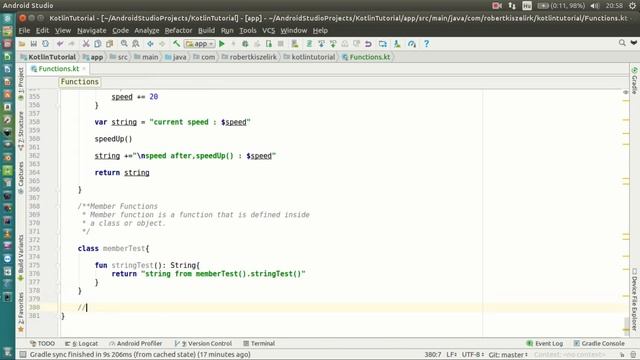Viewport: 640px width, 360px height.
Task: Click the 'return string' code line
Action: [x=122, y=173]
